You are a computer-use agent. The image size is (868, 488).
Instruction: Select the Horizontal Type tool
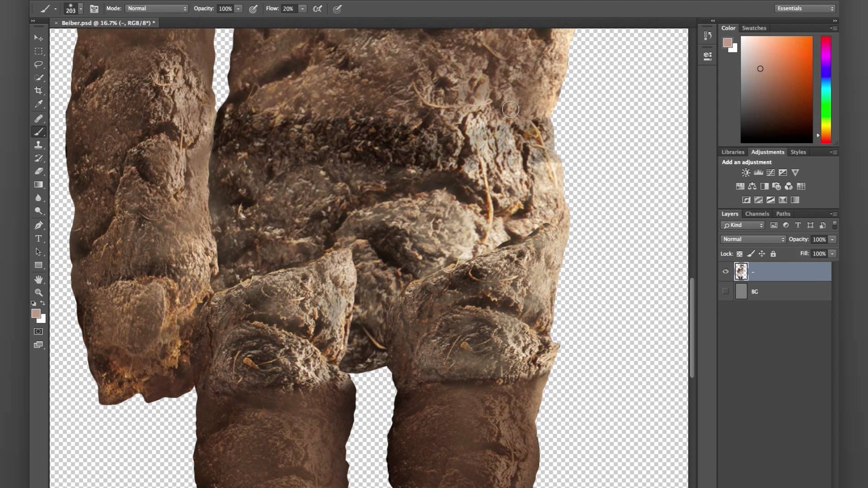click(x=38, y=239)
